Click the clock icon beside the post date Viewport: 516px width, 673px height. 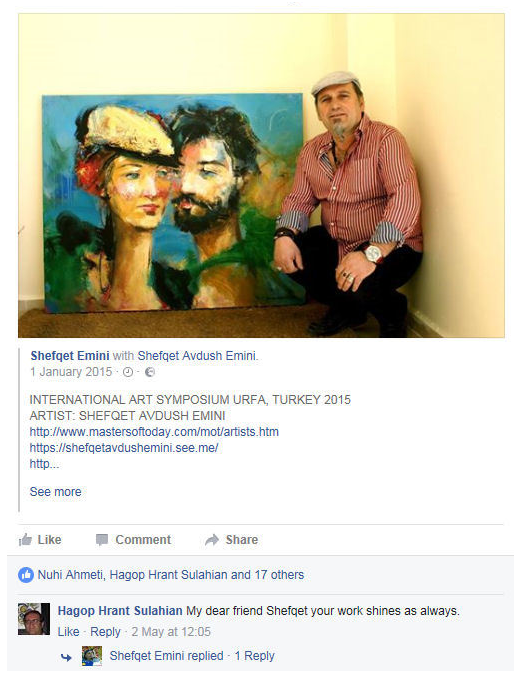[x=128, y=372]
